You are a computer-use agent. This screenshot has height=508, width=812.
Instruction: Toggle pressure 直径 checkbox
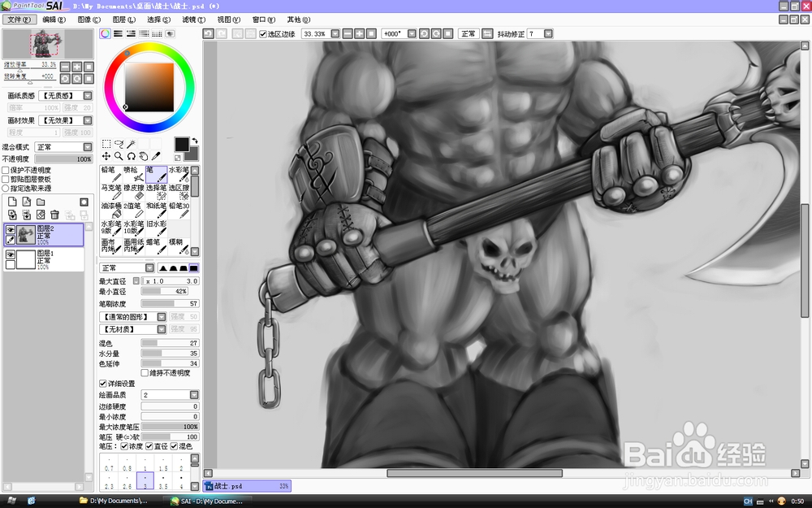(x=149, y=446)
